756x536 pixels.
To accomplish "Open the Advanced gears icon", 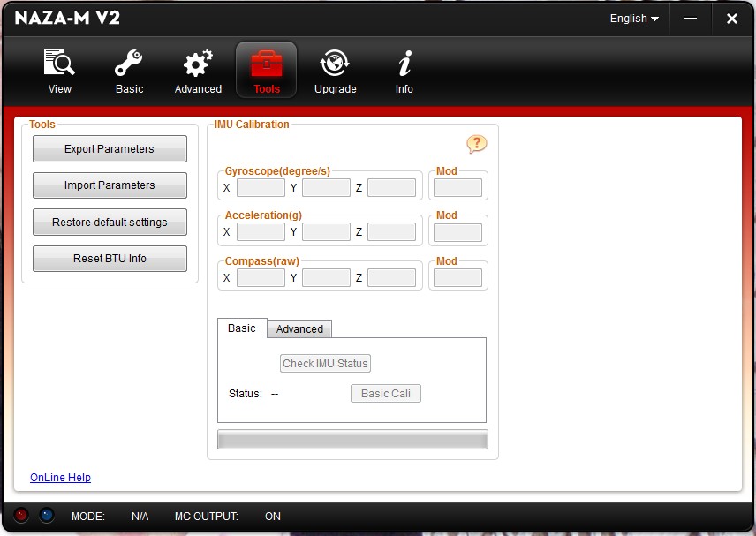I will [198, 64].
